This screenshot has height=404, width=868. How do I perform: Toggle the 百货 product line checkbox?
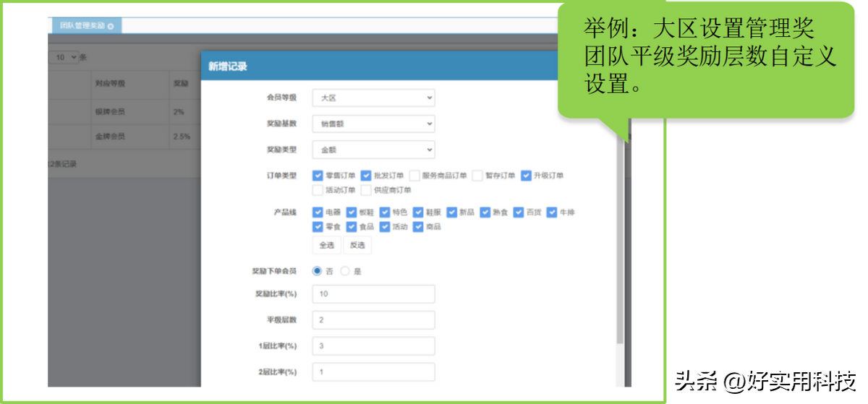click(x=519, y=212)
